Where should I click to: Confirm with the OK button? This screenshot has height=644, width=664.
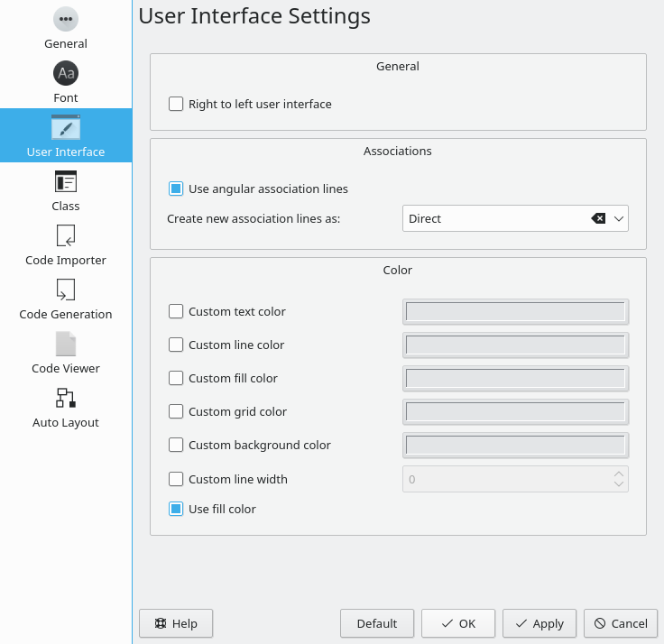[x=458, y=623]
